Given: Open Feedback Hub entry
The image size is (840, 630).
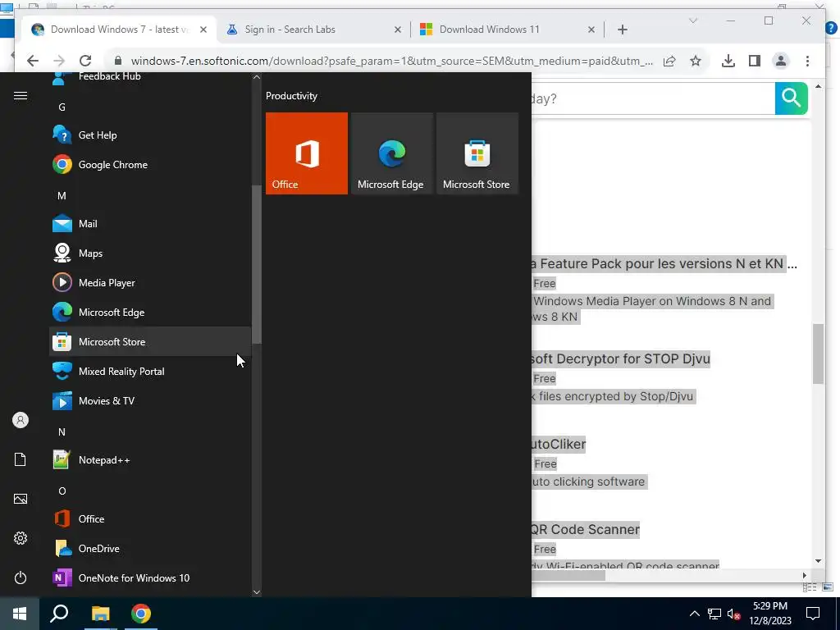Looking at the screenshot, I should [x=150, y=80].
